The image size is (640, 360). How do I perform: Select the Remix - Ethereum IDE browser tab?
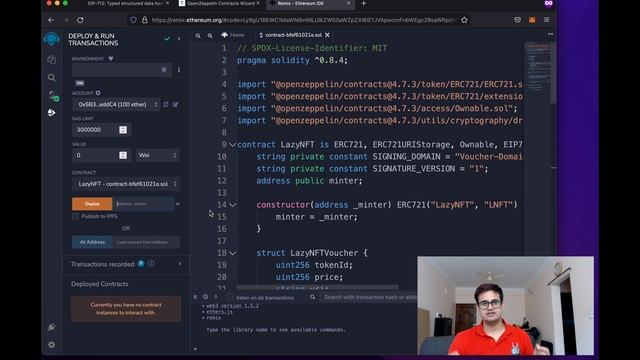pyautogui.click(x=309, y=4)
